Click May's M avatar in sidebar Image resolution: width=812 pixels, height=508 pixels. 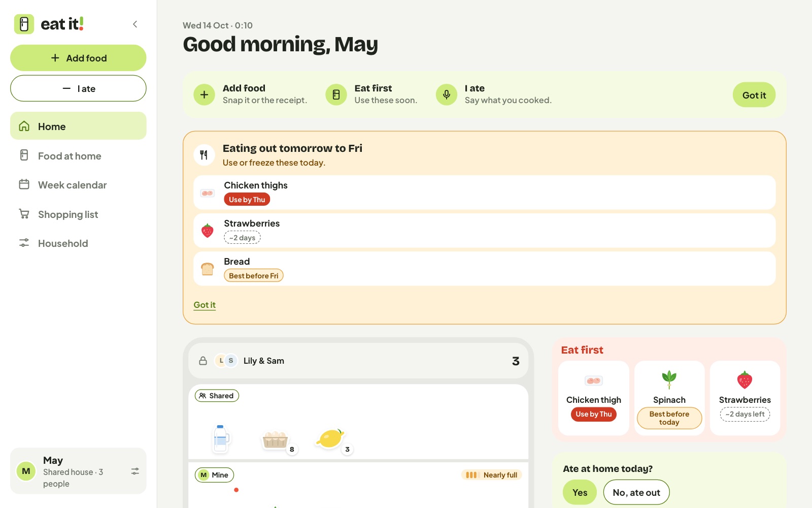click(x=26, y=471)
